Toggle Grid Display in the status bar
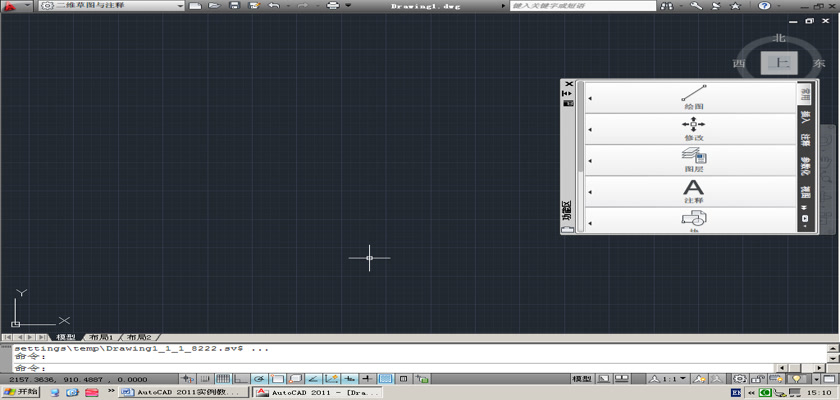Image resolution: width=840 pixels, height=400 pixels. point(223,379)
